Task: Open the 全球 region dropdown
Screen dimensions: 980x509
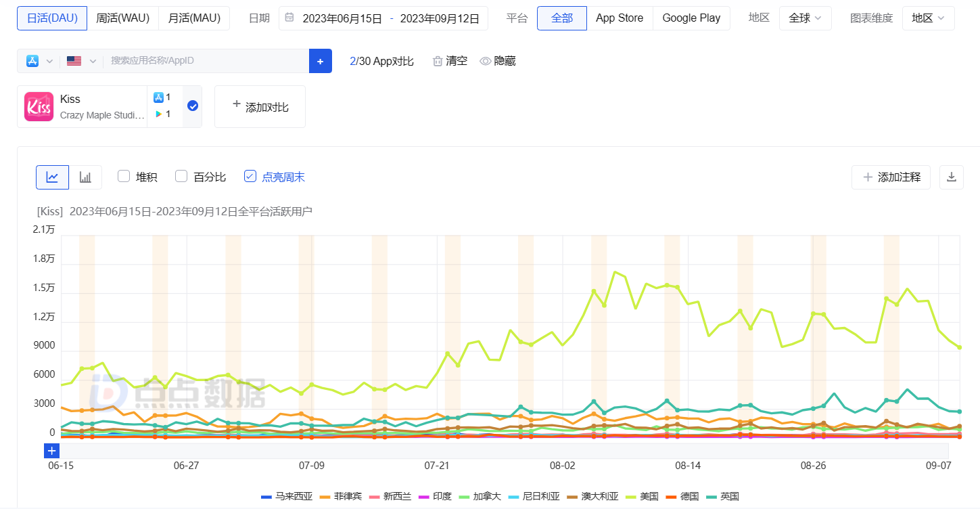Action: tap(805, 18)
